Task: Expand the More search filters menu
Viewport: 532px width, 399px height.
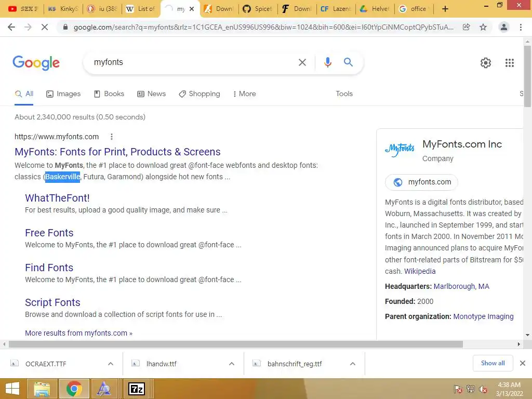Action: coord(244,94)
